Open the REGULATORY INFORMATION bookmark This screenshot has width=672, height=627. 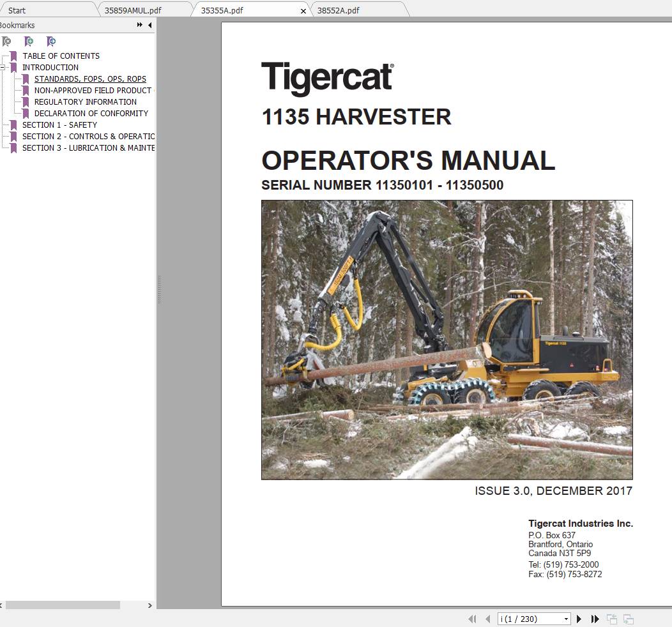click(84, 102)
